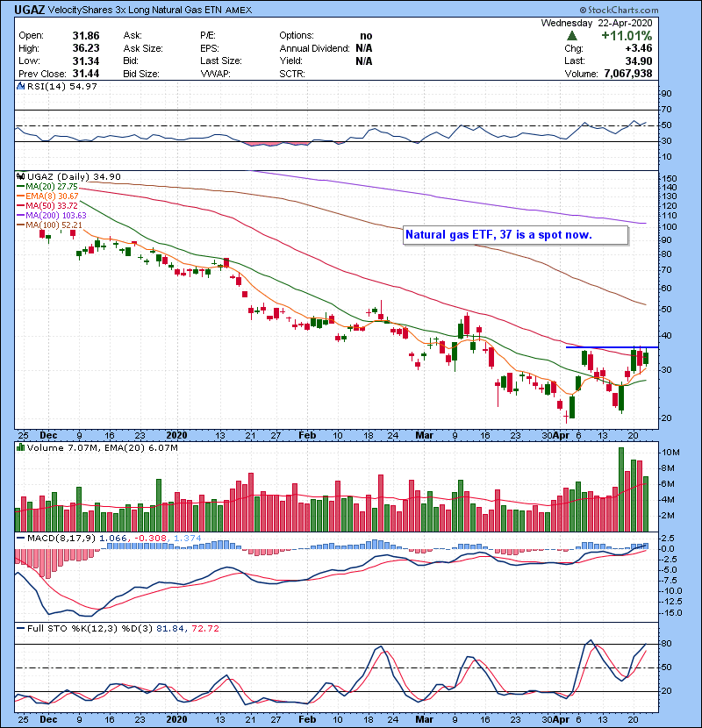This screenshot has width=702, height=728.
Task: Click the MACD(8,17,9) indicator label
Action: click(61, 539)
